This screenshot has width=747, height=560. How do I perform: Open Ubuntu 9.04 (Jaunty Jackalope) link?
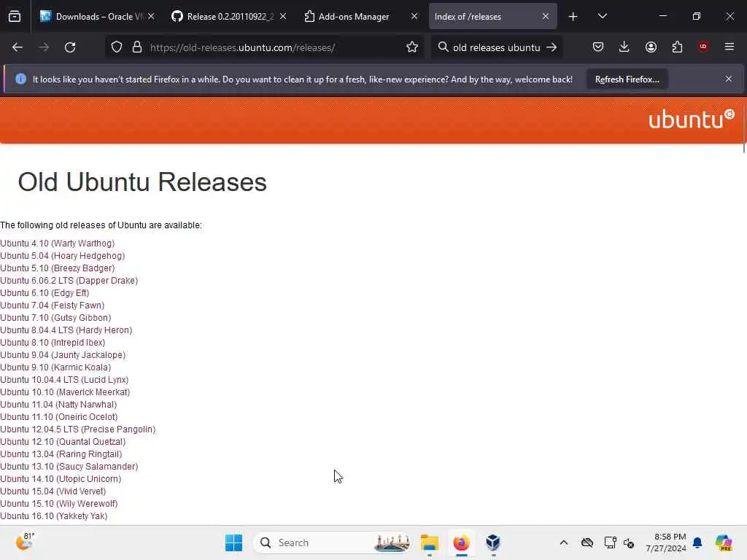tap(63, 355)
